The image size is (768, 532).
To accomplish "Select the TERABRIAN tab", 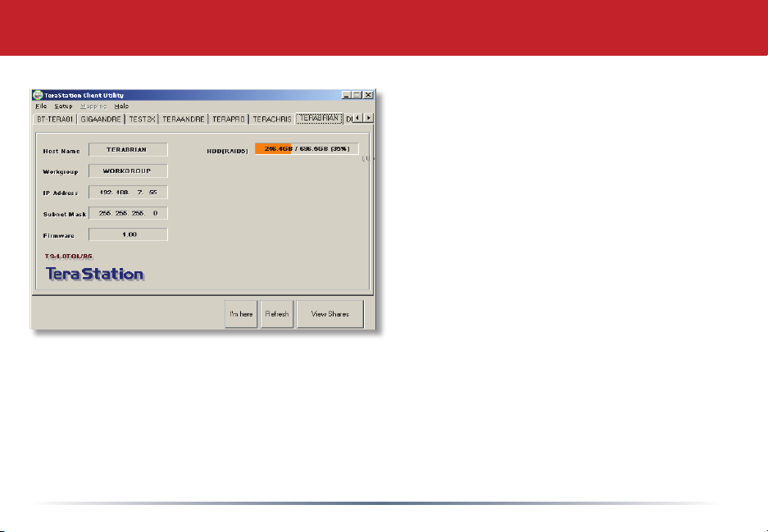I will [x=319, y=119].
